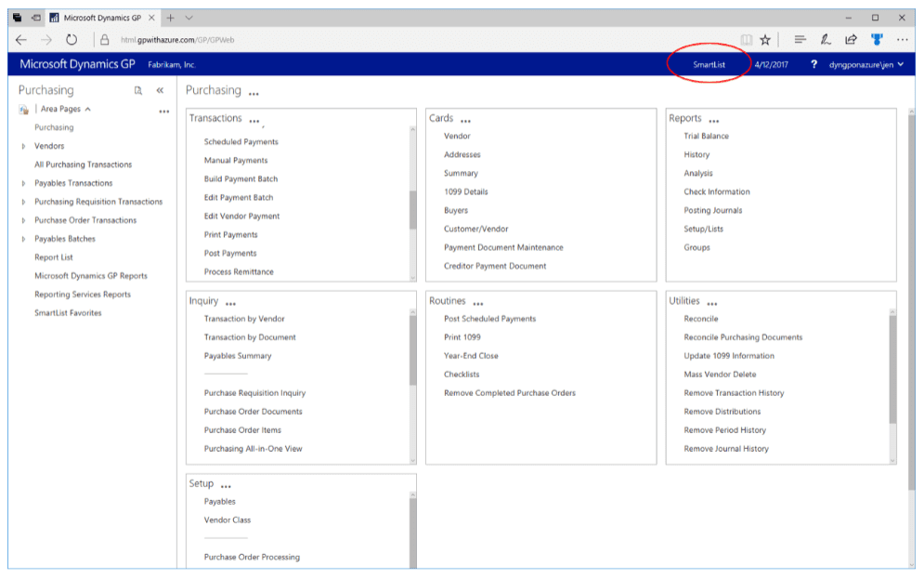Open the Trial Balance report
The height and width of the screenshot is (579, 924).
(706, 137)
